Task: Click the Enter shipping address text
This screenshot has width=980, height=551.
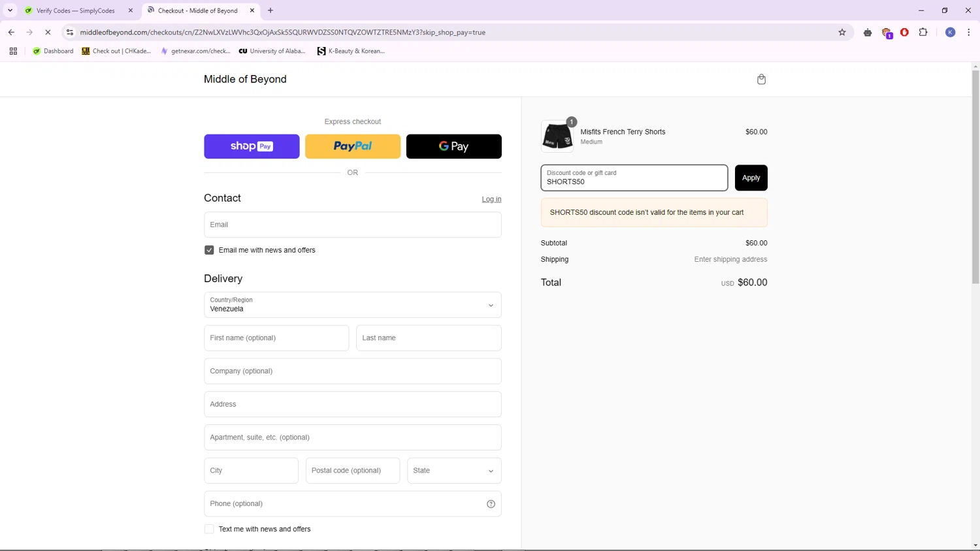Action: pos(730,260)
